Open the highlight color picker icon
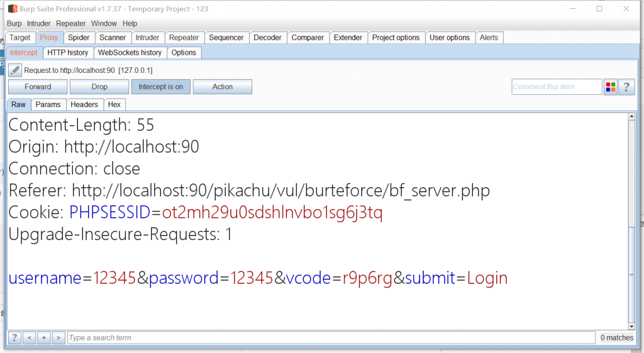The width and height of the screenshot is (644, 353). point(610,87)
